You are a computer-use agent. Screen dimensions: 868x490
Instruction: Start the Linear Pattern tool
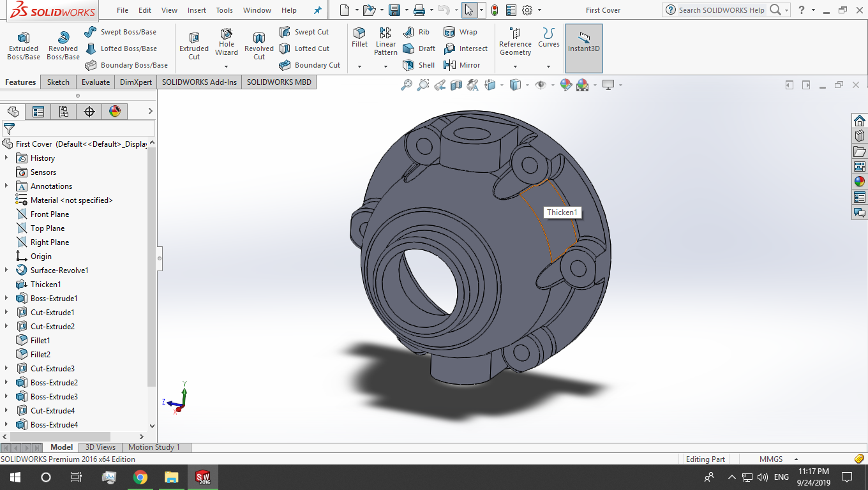tap(385, 42)
